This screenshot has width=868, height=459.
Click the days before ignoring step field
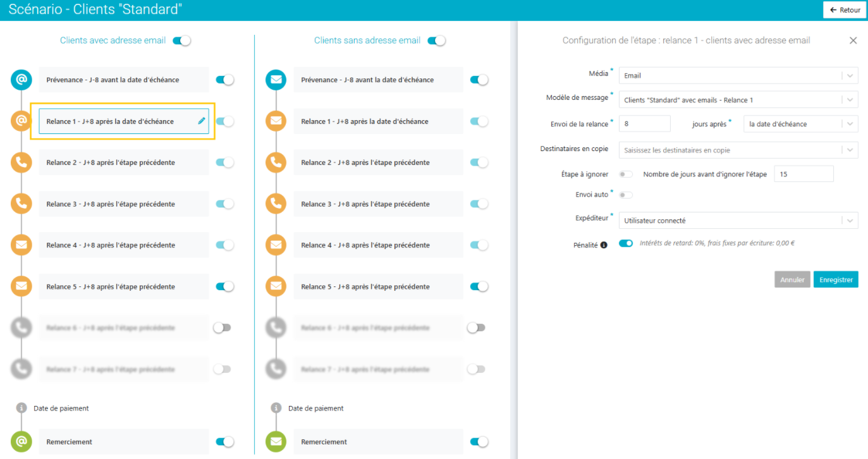tap(804, 174)
